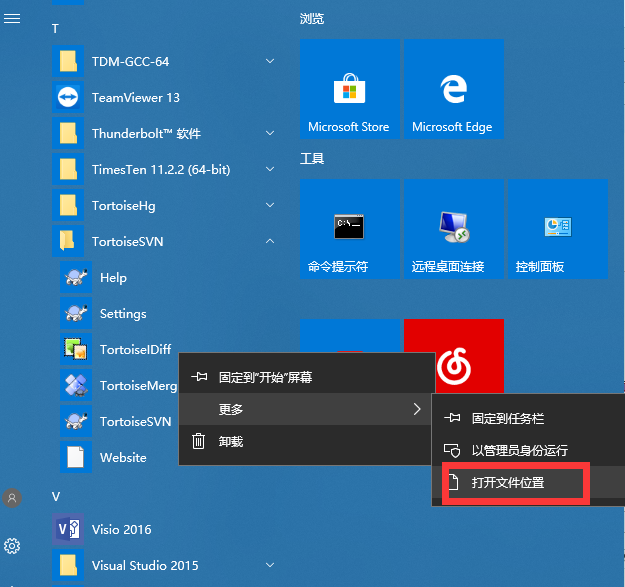Click the Help entry label
This screenshot has height=587, width=625.
pos(113,278)
